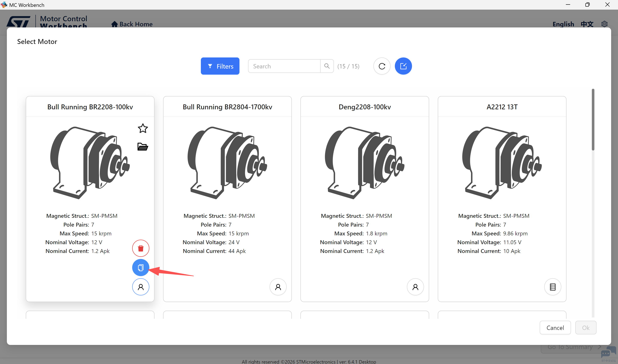The height and width of the screenshot is (364, 618).
Task: Click '9.86 krpm' max speed value
Action: click(515, 233)
